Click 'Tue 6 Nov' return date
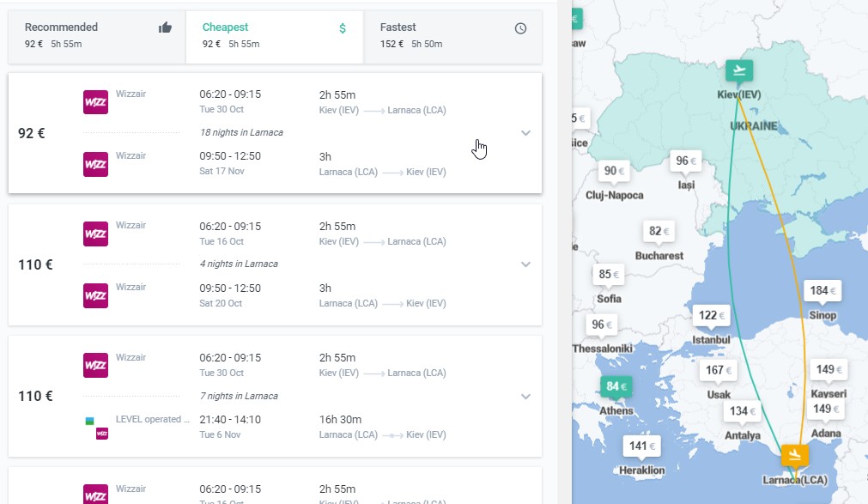The image size is (868, 504). [x=220, y=434]
